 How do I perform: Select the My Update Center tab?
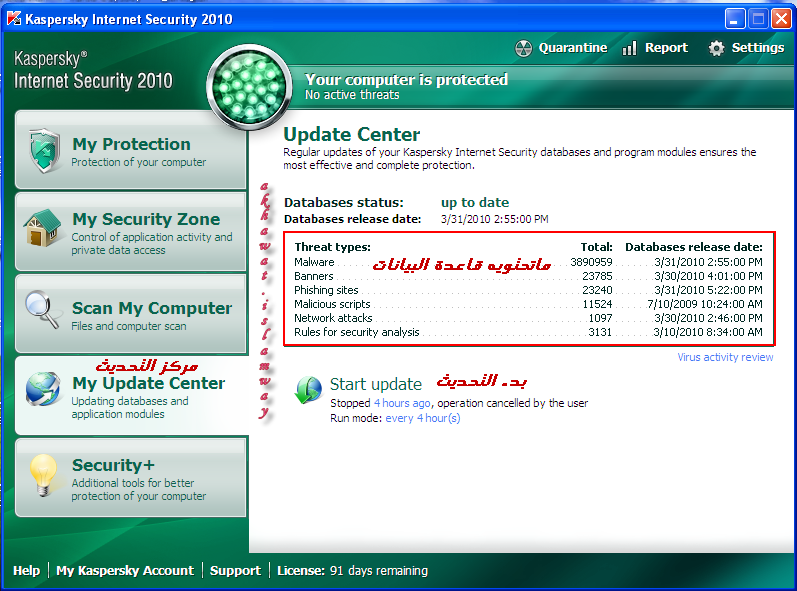click(x=132, y=395)
